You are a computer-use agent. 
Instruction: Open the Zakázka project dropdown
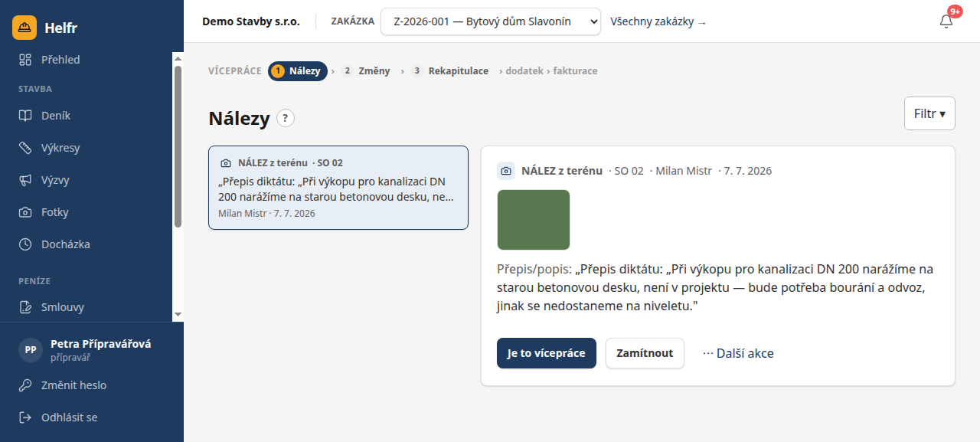pos(491,21)
